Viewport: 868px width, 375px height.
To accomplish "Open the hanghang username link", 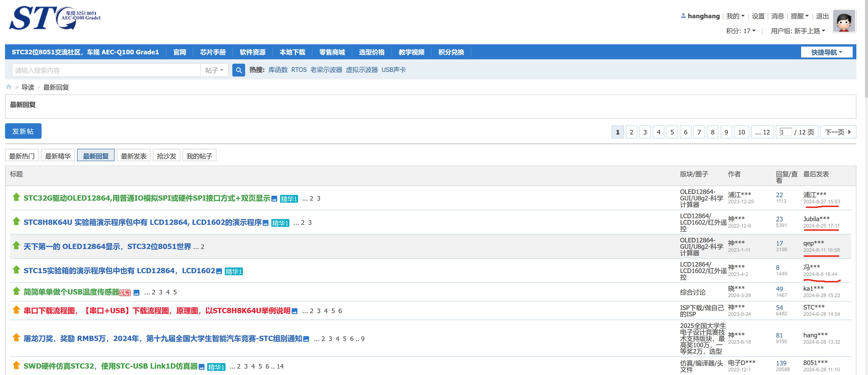I will [703, 16].
